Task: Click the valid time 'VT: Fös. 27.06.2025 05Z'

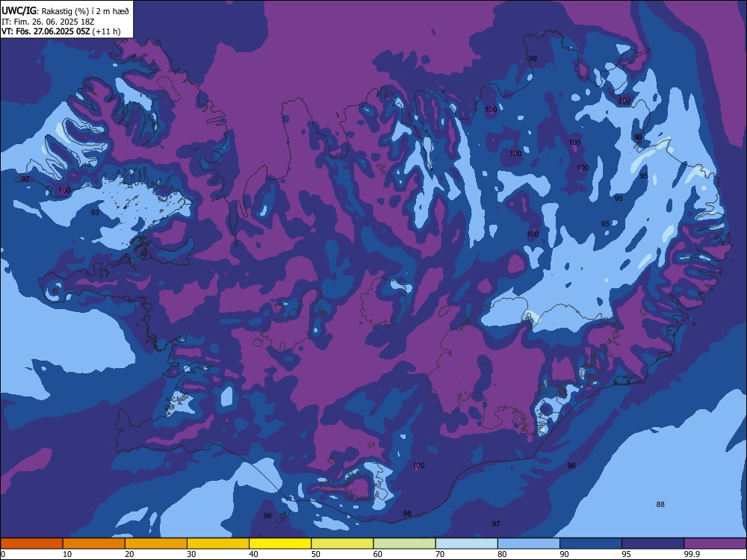Action: coord(46,31)
